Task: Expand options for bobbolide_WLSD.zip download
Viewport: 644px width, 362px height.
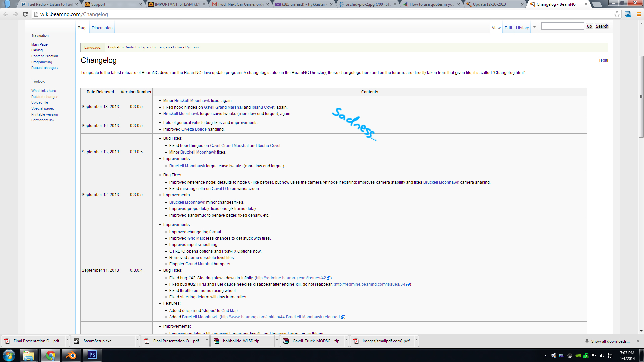Action: [277, 341]
